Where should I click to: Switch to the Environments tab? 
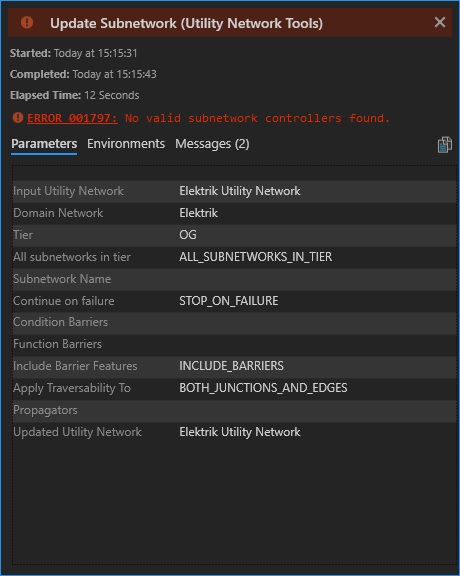[126, 144]
